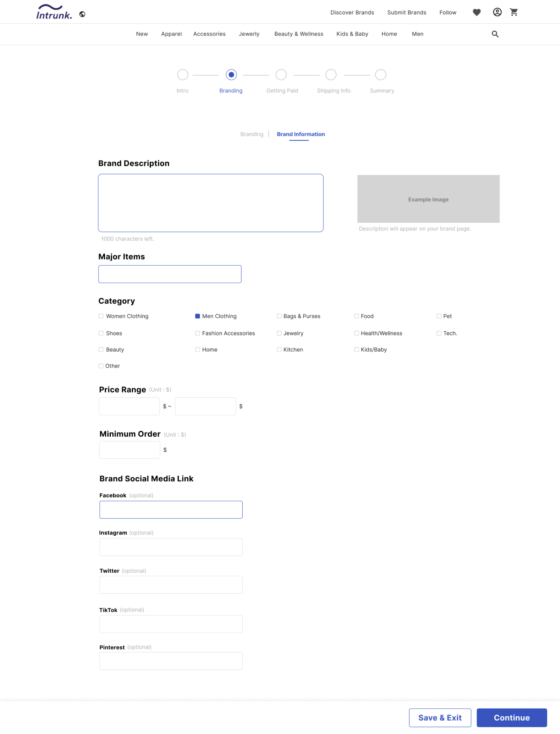Viewport: 560px width, 734px height.
Task: Click the search magnifier icon
Action: point(495,34)
